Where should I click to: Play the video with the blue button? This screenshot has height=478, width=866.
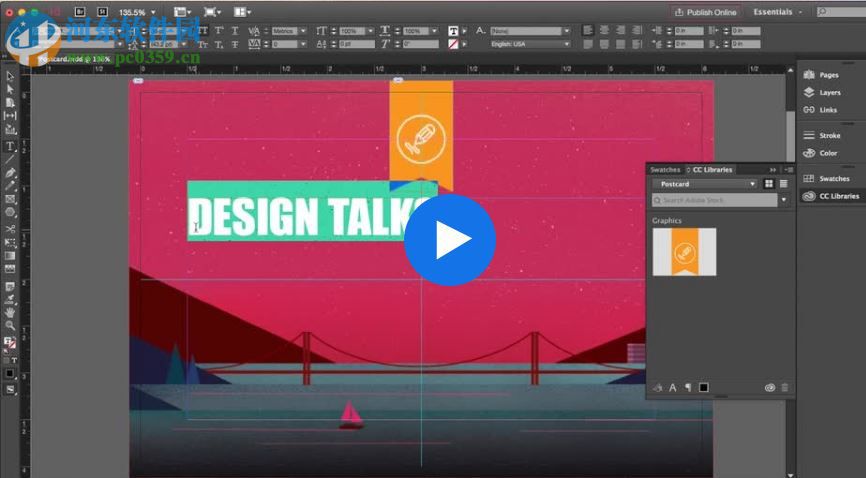pos(450,239)
